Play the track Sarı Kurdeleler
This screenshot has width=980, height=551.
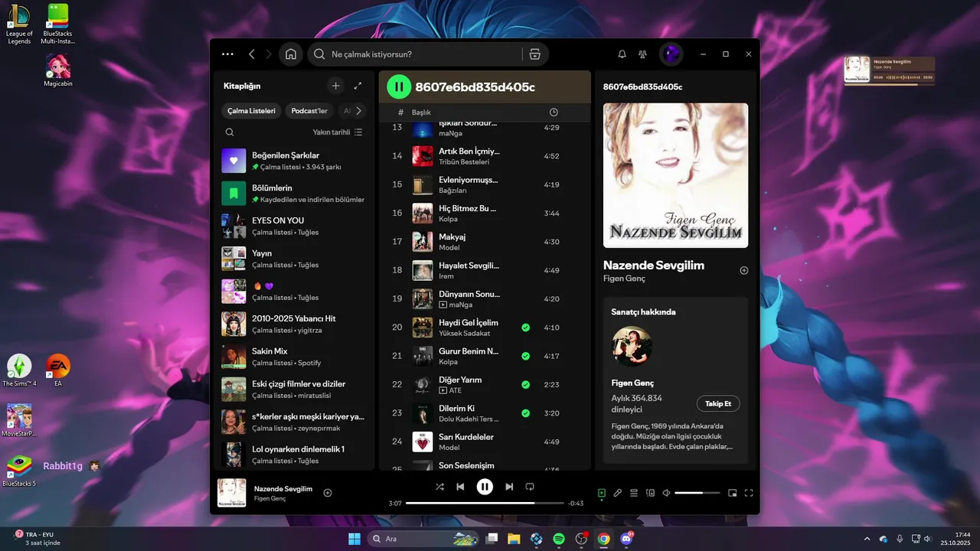485,442
